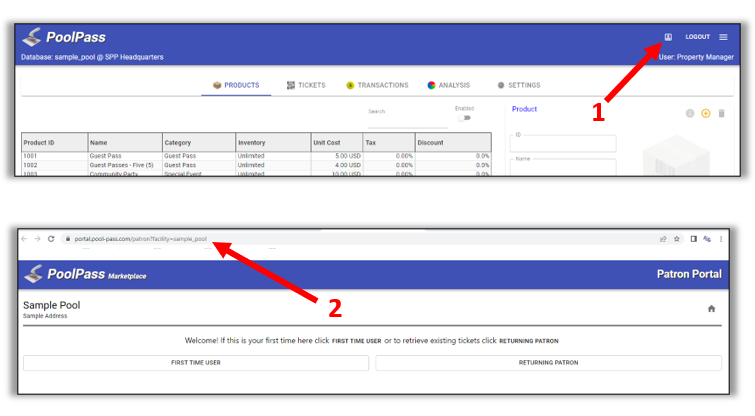Sort by the Name column header
This screenshot has height=416, width=755.
[x=125, y=143]
